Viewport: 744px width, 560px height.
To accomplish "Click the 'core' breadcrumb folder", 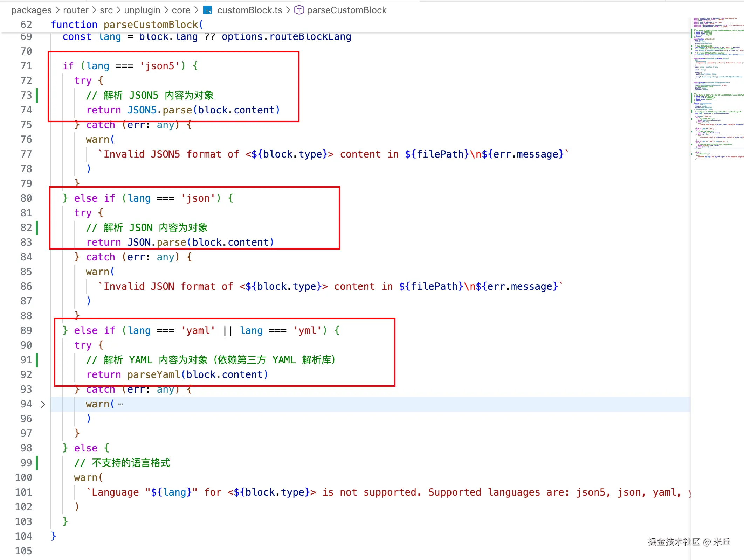I will pyautogui.click(x=181, y=10).
